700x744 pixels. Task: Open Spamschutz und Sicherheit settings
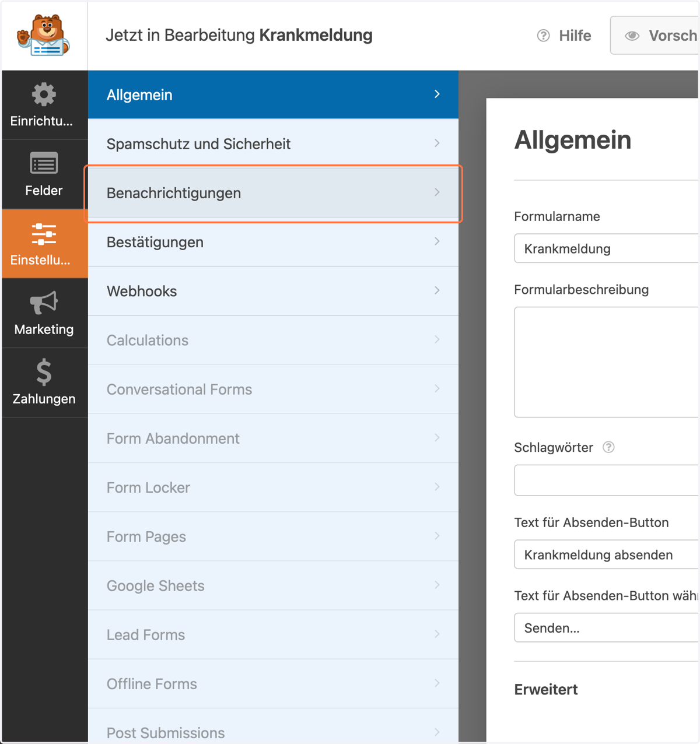(x=273, y=143)
